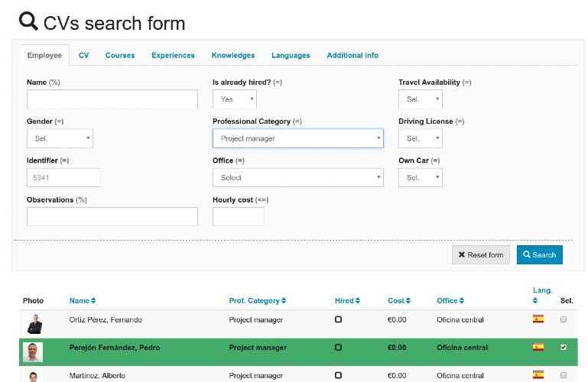
Task: Click Spanish flag in Perejón Fernández row
Action: point(538,347)
